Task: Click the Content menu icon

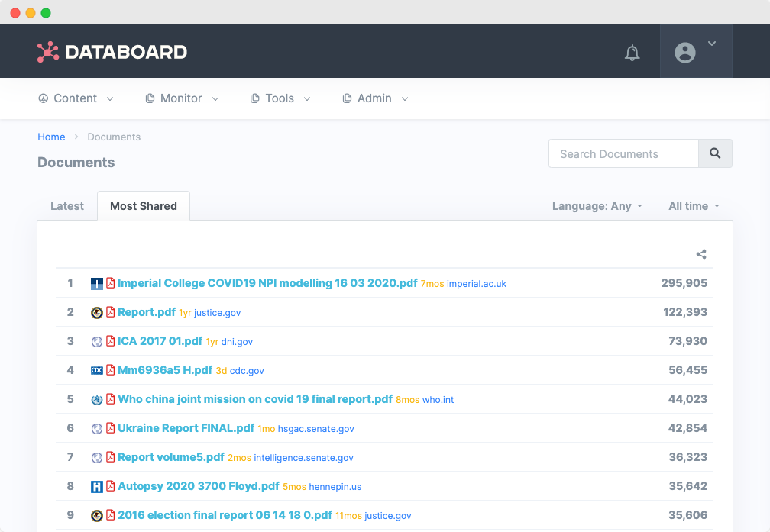Action: [44, 98]
